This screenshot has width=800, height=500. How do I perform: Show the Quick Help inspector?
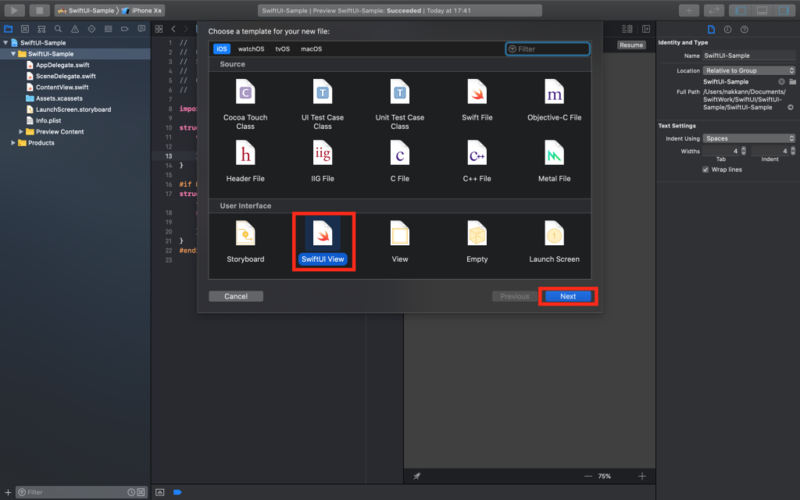coord(744,30)
